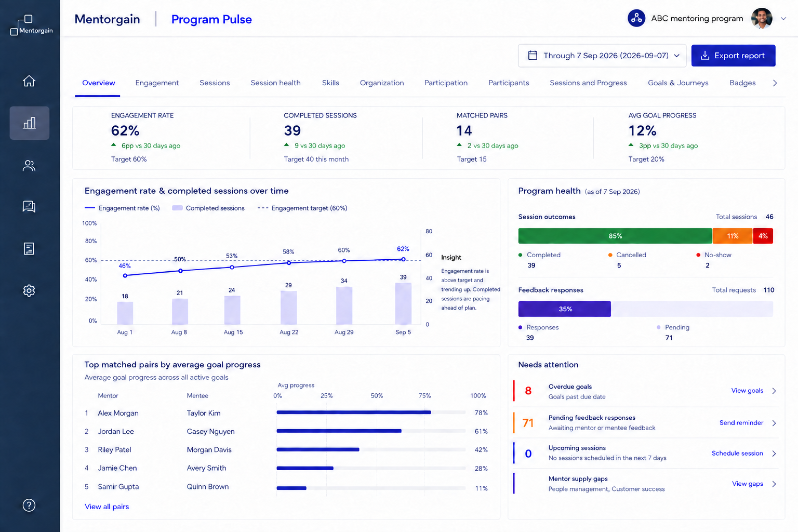
Task: Click the Mentorgain logo in sidebar
Action: click(31, 25)
